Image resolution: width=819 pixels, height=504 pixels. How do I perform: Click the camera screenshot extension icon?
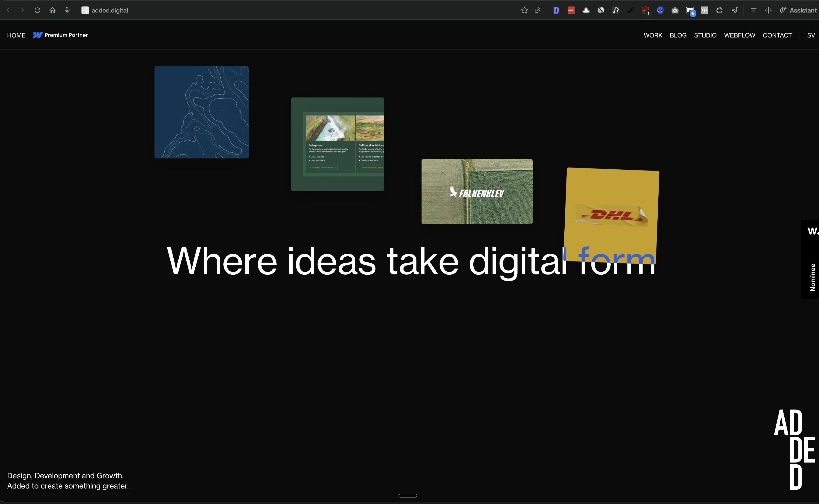pos(675,10)
